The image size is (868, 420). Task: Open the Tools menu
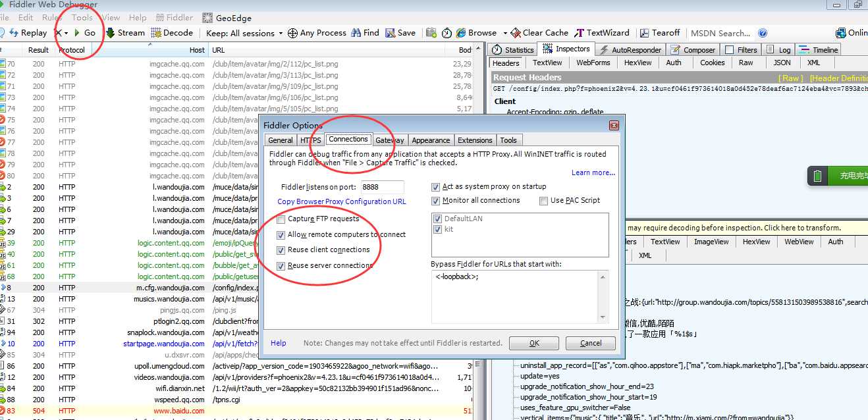[82, 18]
